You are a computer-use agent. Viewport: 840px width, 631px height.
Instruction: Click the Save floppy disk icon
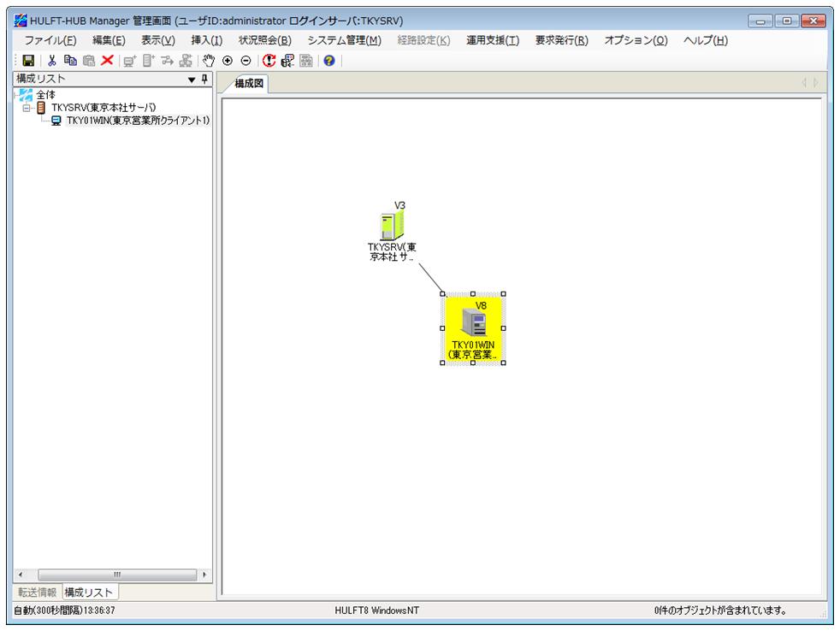tap(28, 61)
